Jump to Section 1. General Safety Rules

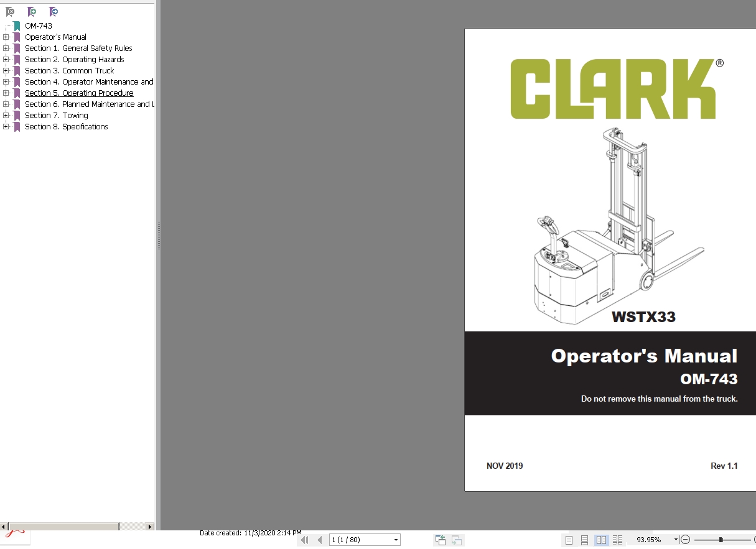coord(78,48)
